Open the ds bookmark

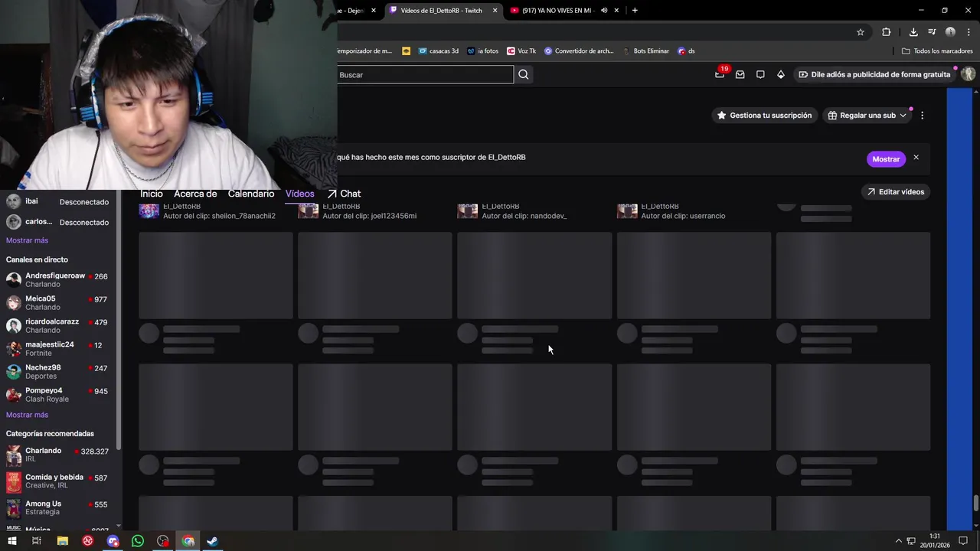coord(686,51)
